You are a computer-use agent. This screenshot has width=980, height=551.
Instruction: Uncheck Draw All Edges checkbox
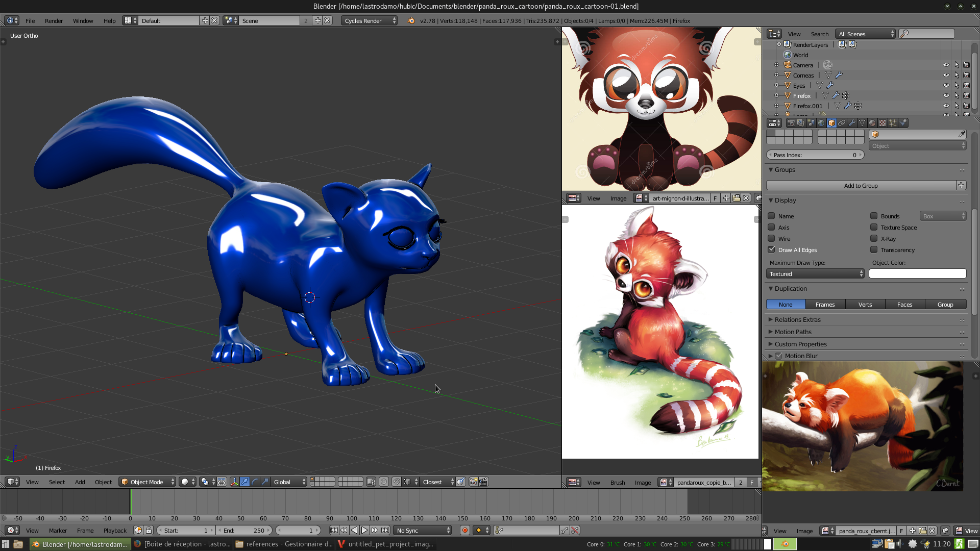(771, 249)
